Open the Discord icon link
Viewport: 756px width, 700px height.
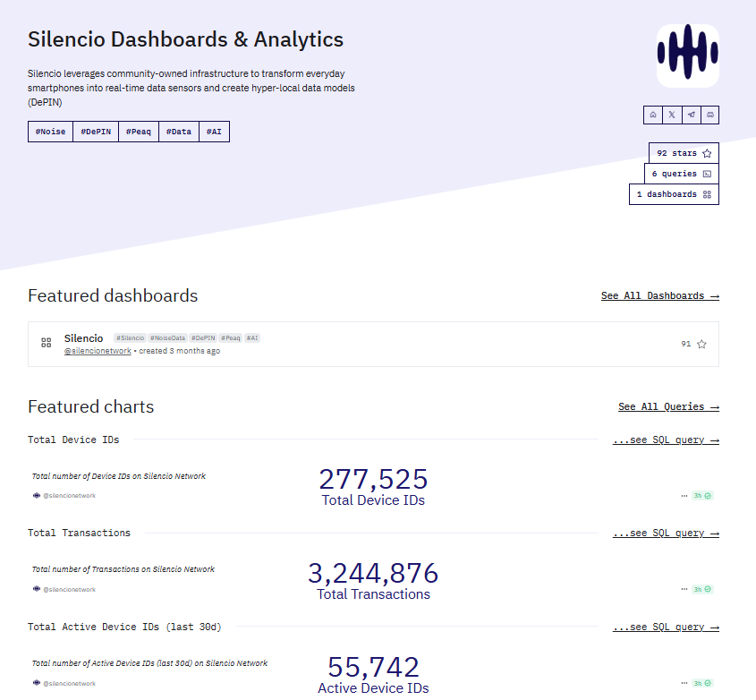(x=710, y=115)
